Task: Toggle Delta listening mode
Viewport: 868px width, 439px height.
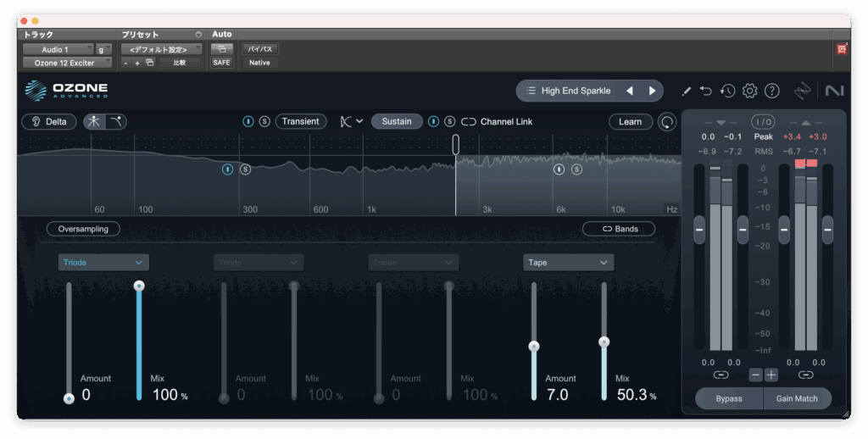Action: pyautogui.click(x=48, y=121)
